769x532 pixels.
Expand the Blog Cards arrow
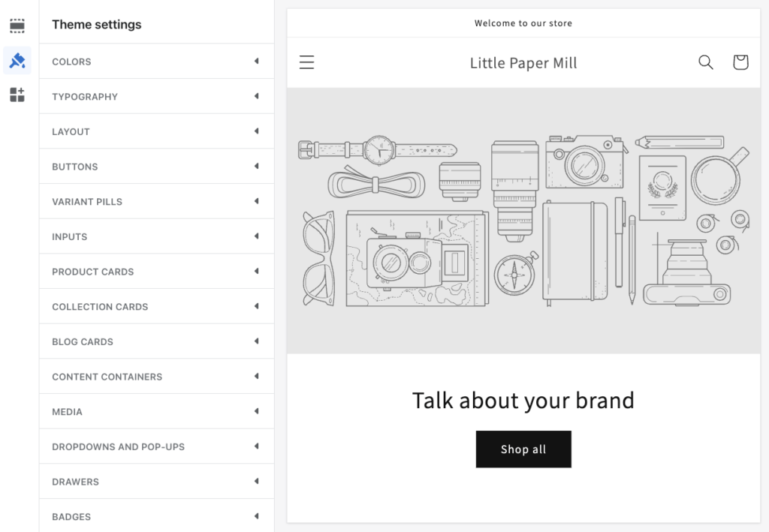(x=257, y=341)
